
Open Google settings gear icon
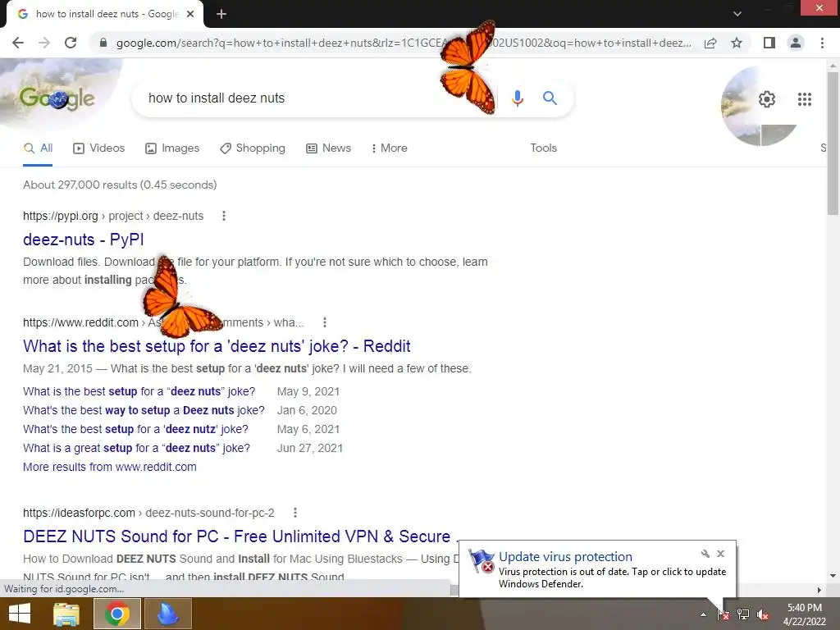click(767, 99)
